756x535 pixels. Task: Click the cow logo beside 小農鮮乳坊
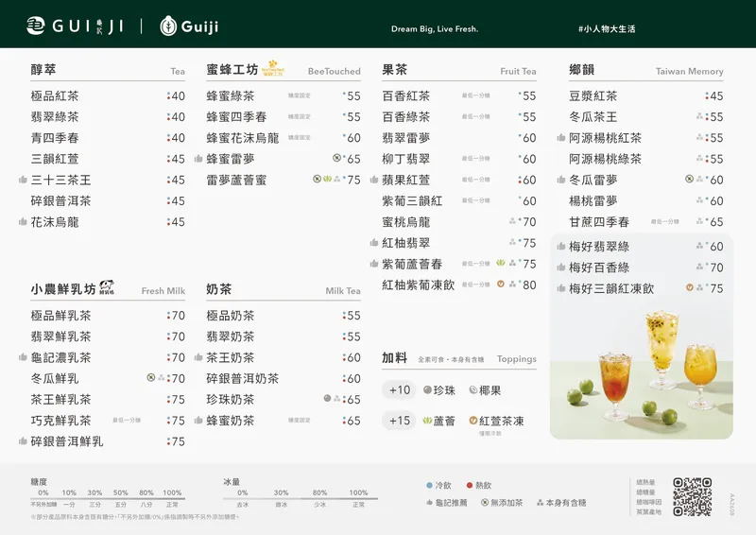(107, 286)
